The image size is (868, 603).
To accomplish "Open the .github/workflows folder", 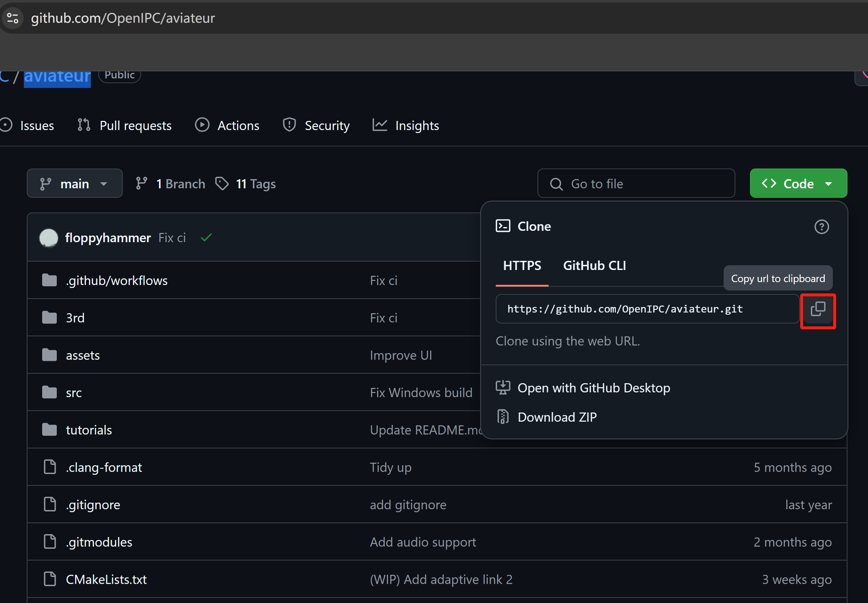I will click(x=117, y=281).
